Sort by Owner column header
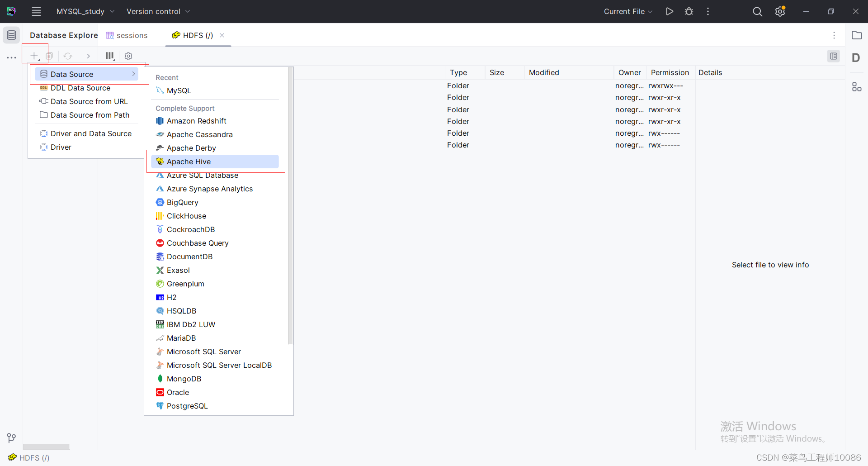The height and width of the screenshot is (466, 868). click(x=630, y=72)
